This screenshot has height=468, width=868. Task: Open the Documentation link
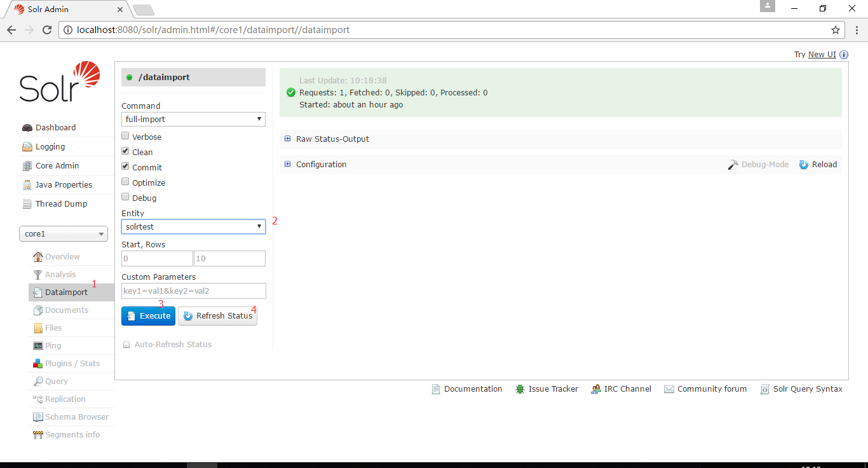tap(473, 389)
